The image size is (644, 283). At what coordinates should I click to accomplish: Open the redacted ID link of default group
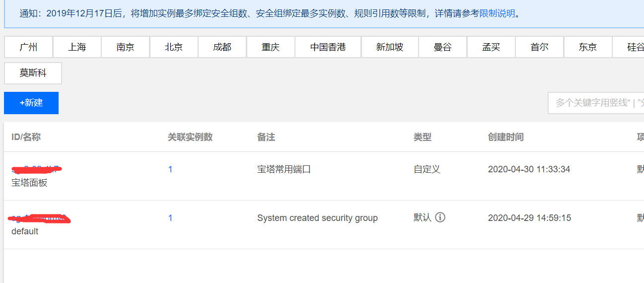tap(39, 218)
